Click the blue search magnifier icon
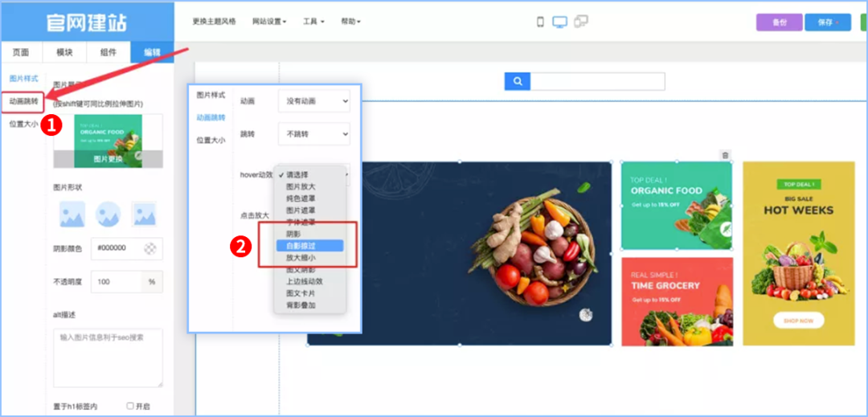The height and width of the screenshot is (417, 868). tap(518, 81)
